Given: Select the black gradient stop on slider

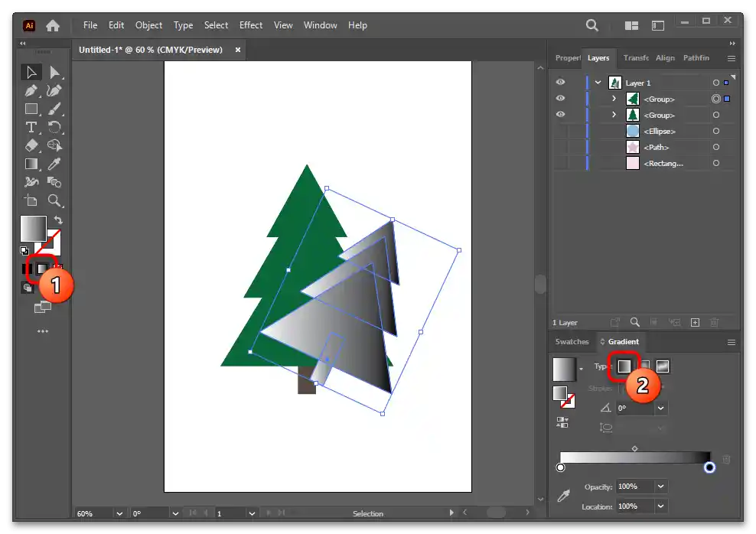Looking at the screenshot, I should [709, 467].
